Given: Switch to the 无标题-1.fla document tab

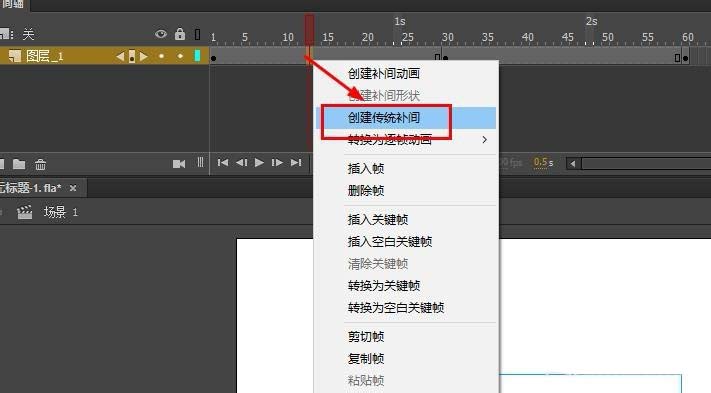Looking at the screenshot, I should click(x=30, y=188).
